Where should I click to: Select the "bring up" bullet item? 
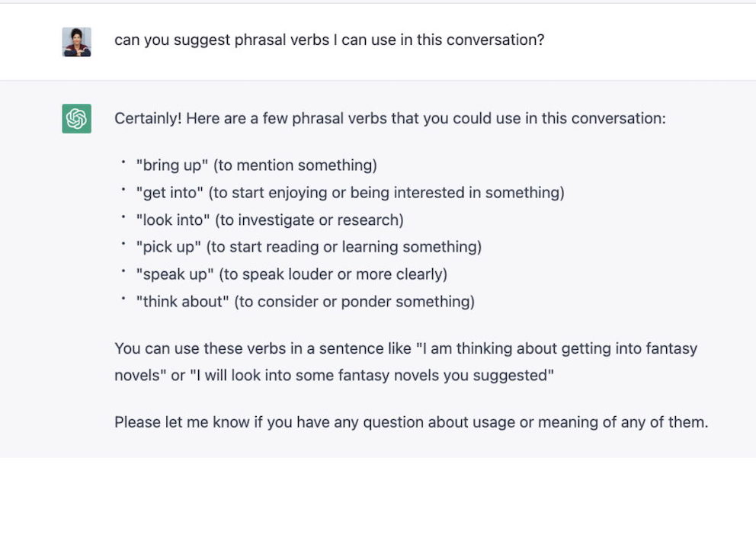coord(257,165)
